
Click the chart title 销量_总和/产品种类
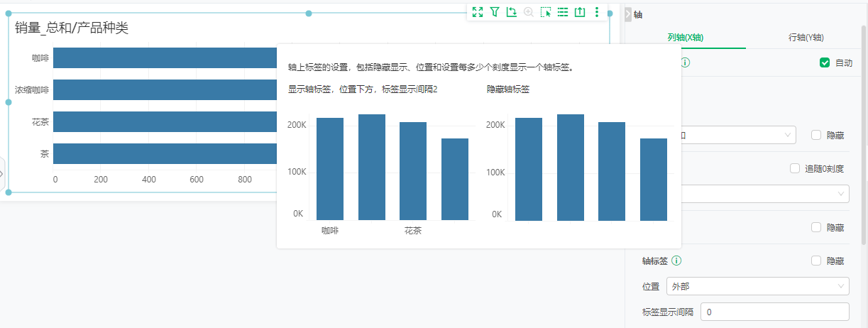pyautogui.click(x=72, y=28)
